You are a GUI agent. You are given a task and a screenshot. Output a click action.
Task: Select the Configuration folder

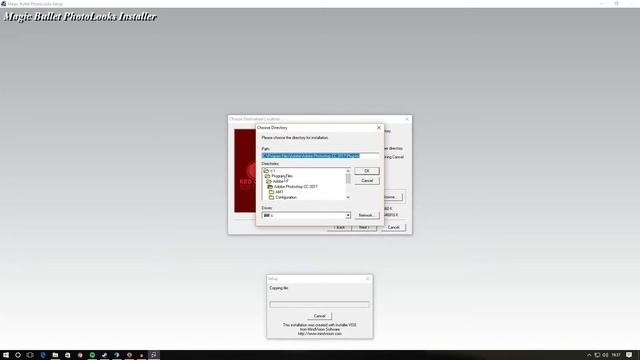(x=283, y=197)
